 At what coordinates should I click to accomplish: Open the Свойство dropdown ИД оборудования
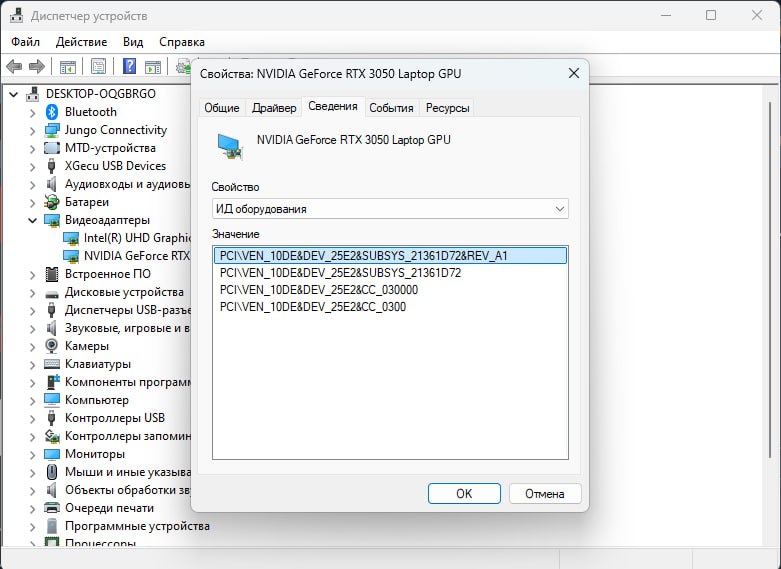click(390, 209)
